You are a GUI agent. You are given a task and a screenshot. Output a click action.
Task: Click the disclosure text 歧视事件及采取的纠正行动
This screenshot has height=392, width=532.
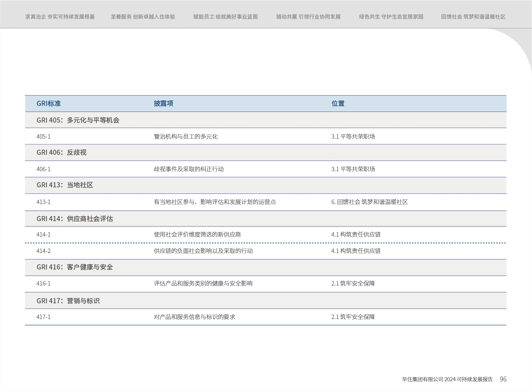tap(189, 169)
